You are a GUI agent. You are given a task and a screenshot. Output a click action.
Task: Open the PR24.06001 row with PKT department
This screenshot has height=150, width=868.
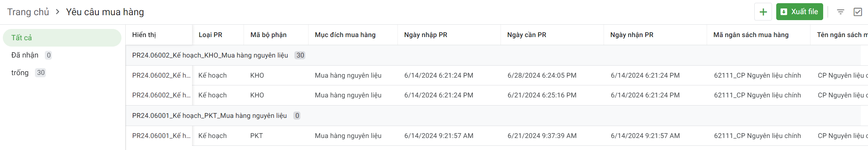coord(256,136)
